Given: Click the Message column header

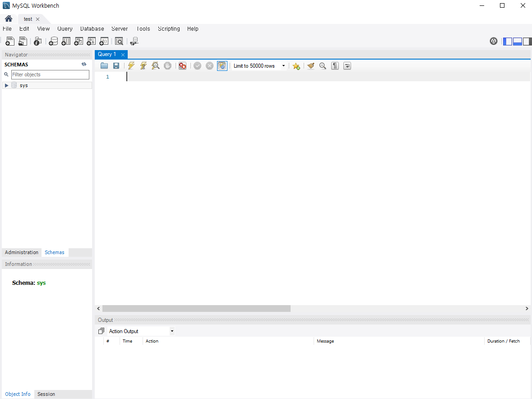Looking at the screenshot, I should pyautogui.click(x=399, y=341).
